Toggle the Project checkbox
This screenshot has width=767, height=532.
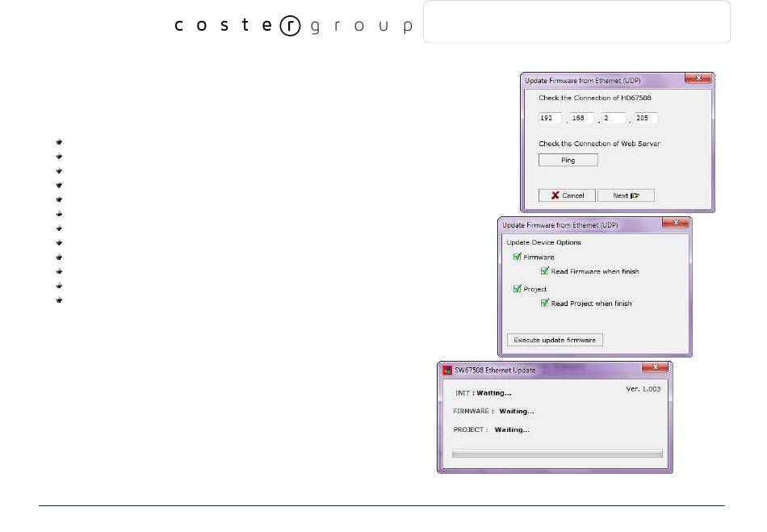pos(518,289)
